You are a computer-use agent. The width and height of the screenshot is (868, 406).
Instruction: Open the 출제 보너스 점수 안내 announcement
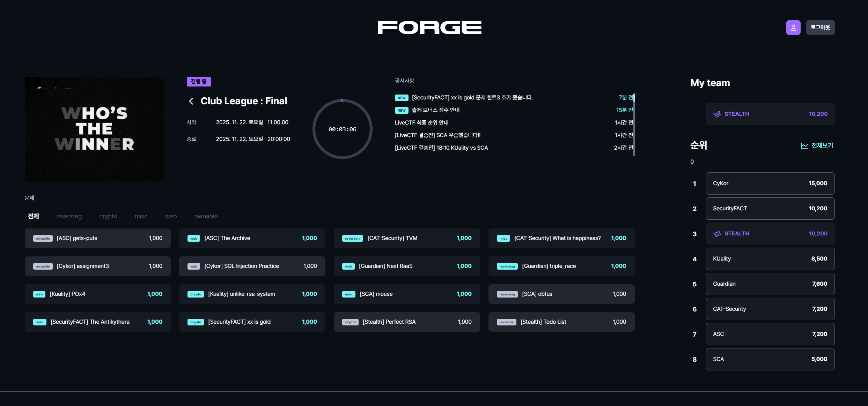coord(435,110)
